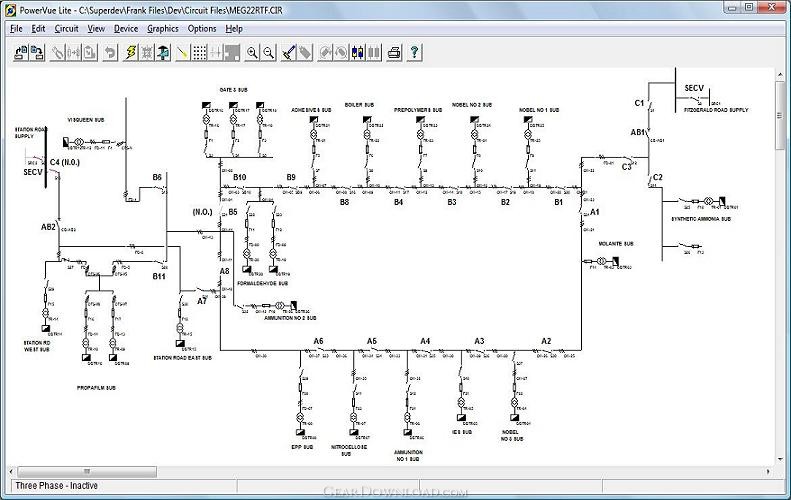Viewport: 791px width, 500px height.
Task: Click the zoom out magnifier icon
Action: tap(269, 52)
